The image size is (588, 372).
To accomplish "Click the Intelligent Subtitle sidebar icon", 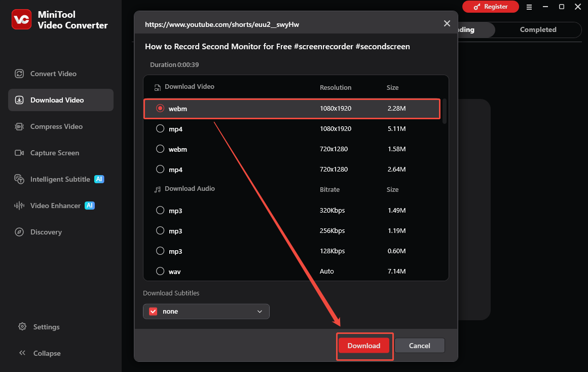I will pyautogui.click(x=19, y=179).
